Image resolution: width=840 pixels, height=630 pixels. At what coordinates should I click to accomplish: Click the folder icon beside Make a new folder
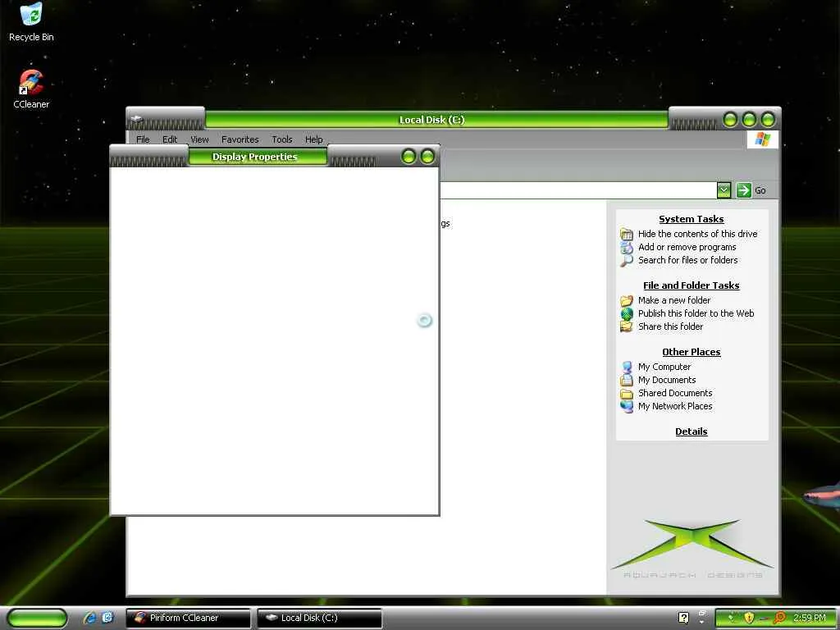[x=626, y=300]
